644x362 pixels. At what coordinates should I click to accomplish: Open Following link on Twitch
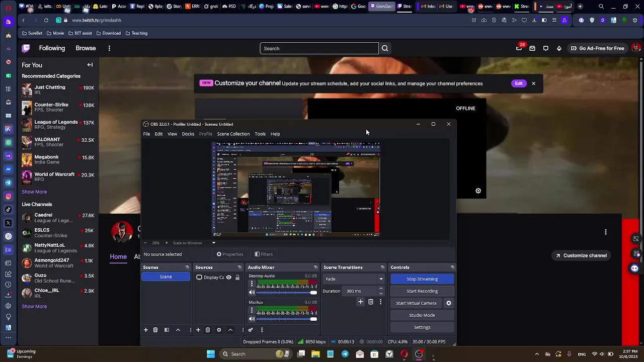coord(52,48)
